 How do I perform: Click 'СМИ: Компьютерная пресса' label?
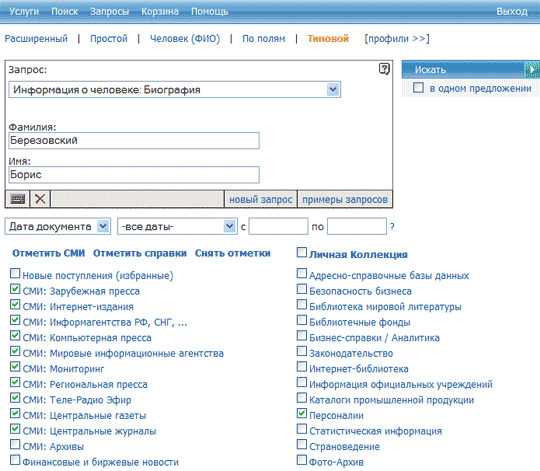(x=87, y=338)
